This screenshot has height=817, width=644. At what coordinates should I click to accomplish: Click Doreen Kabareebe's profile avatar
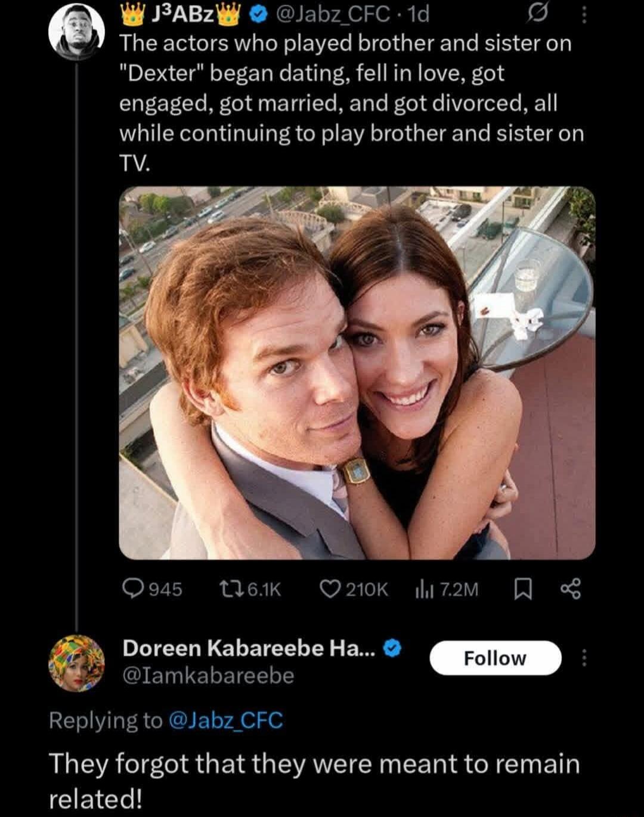click(x=78, y=660)
